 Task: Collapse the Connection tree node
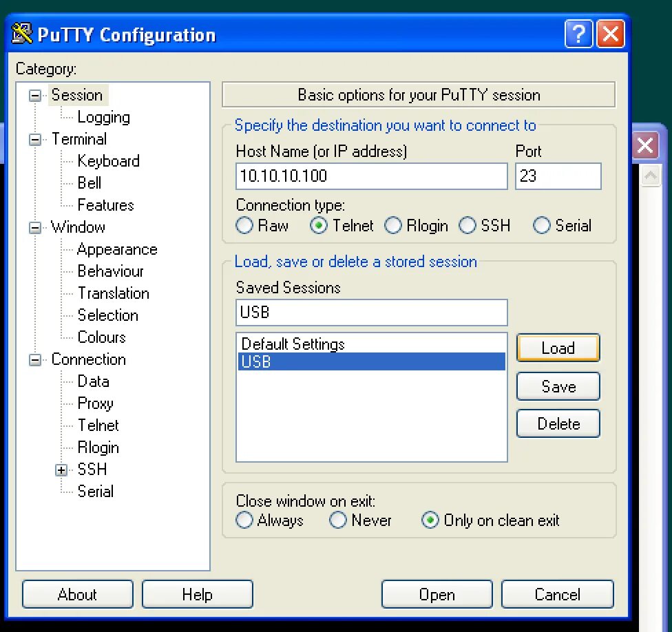35,359
